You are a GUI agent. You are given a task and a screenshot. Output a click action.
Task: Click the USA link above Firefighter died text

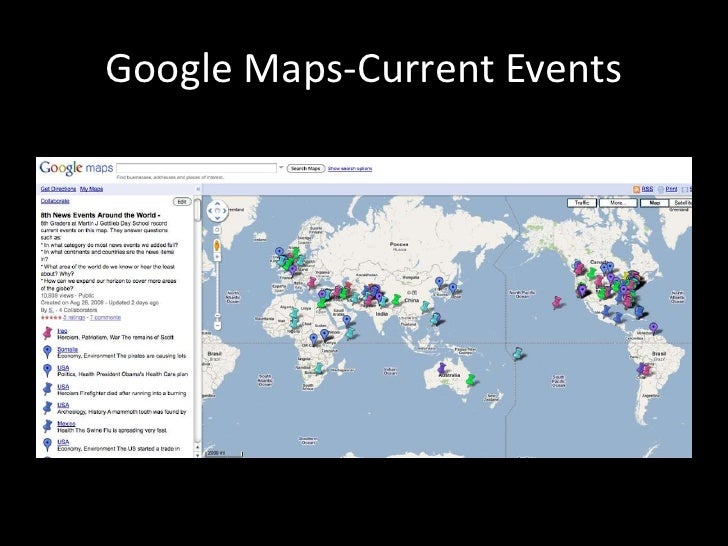(x=63, y=386)
